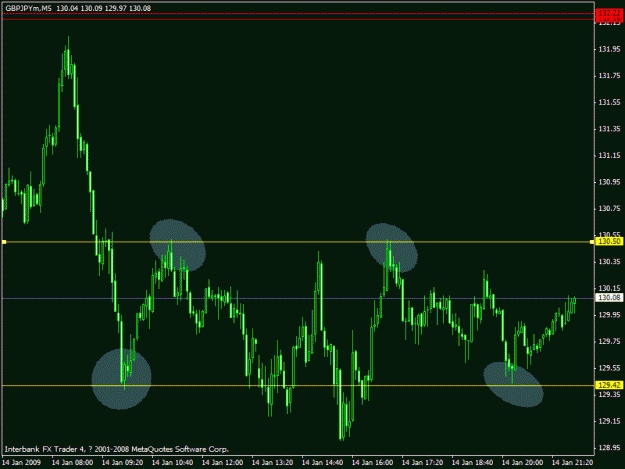Click the yellow 130.50 price label
The image size is (625, 469).
tap(609, 241)
